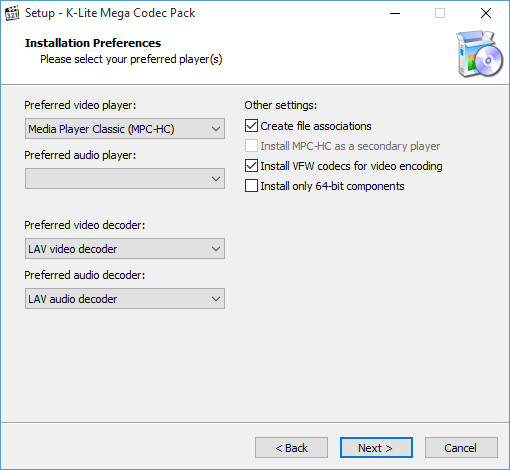510x470 pixels.
Task: Click the 'Preferred video decoder:' label
Action: pos(85,225)
